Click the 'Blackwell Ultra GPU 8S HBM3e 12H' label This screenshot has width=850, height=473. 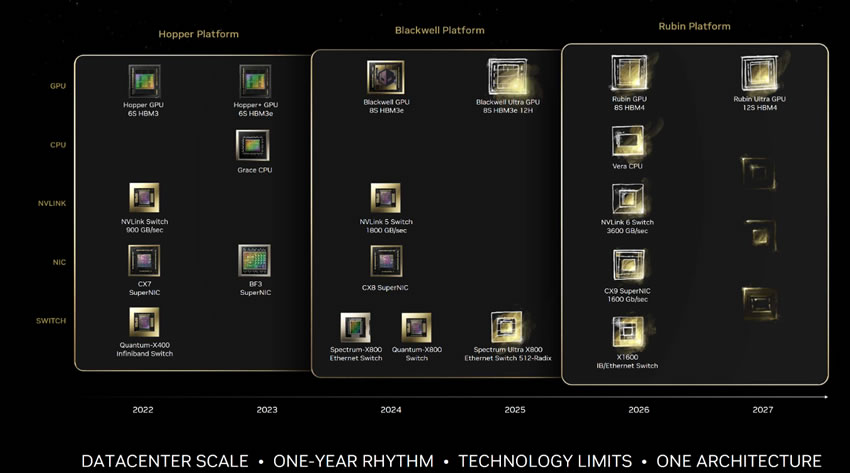508,106
